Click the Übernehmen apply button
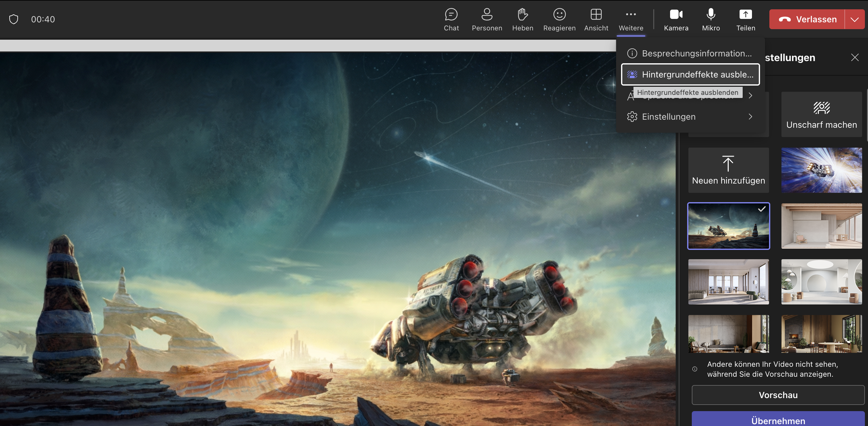Image resolution: width=868 pixels, height=426 pixels. [x=778, y=419]
